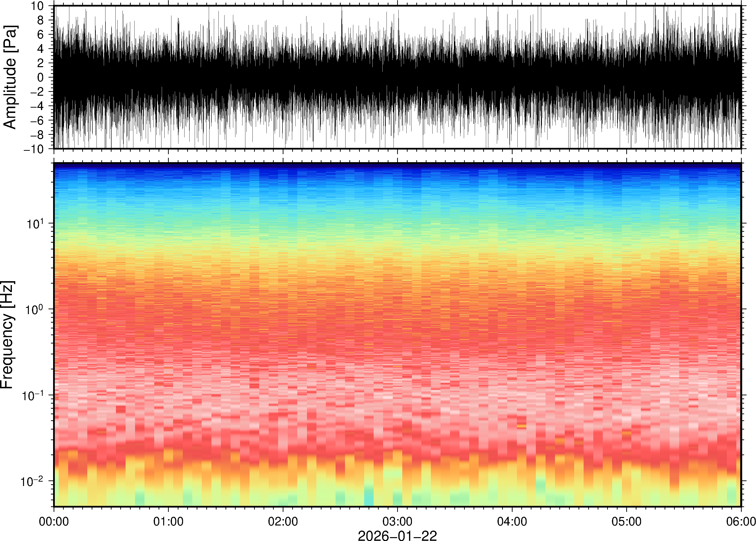This screenshot has width=756, height=541.
Task: Click the Frequency [Hz] axis title
Action: pyautogui.click(x=7, y=334)
